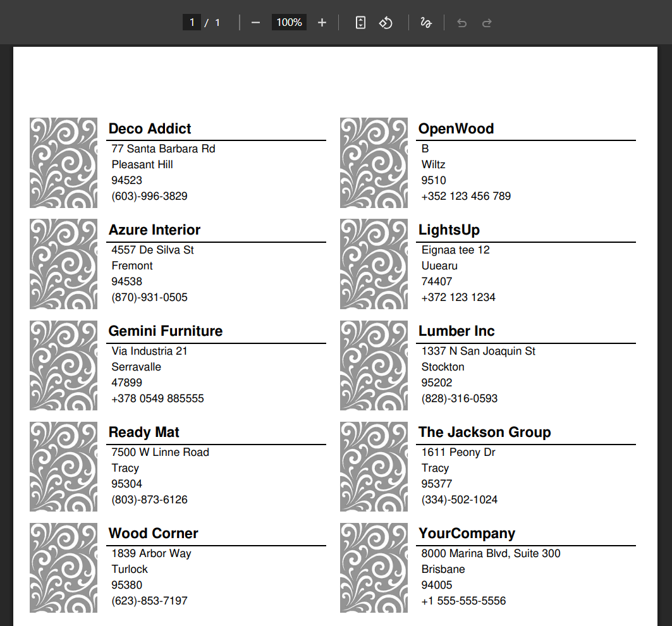The image size is (672, 626).
Task: Click the zoom in plus button
Action: (x=322, y=23)
